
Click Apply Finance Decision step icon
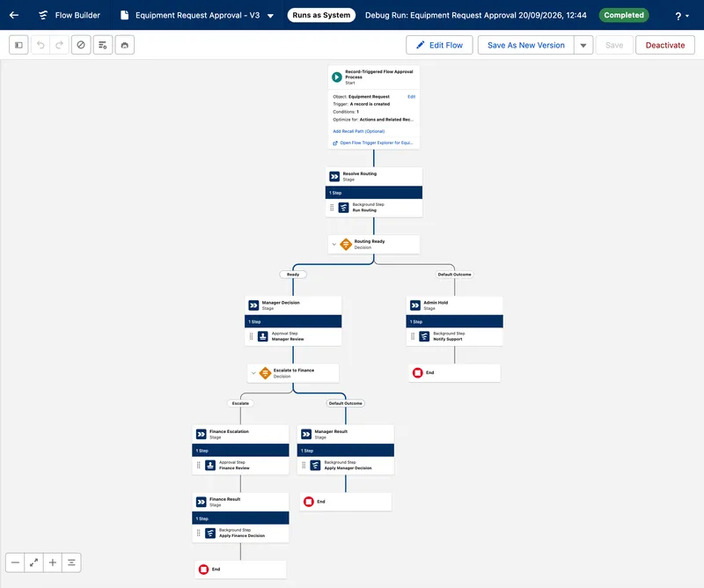tap(210, 533)
